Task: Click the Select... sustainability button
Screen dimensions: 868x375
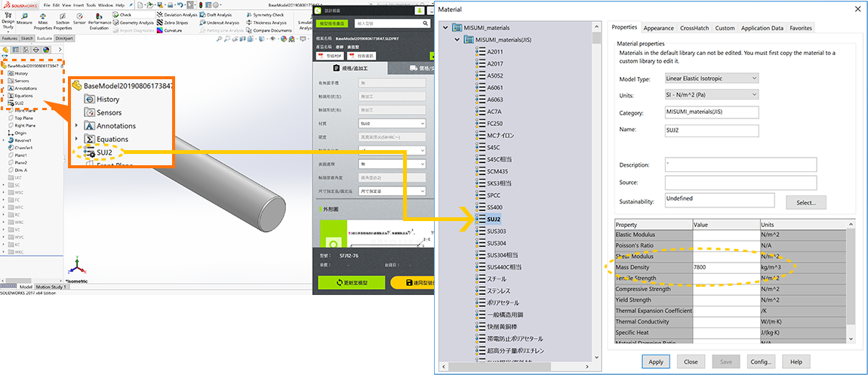Action: coord(805,202)
